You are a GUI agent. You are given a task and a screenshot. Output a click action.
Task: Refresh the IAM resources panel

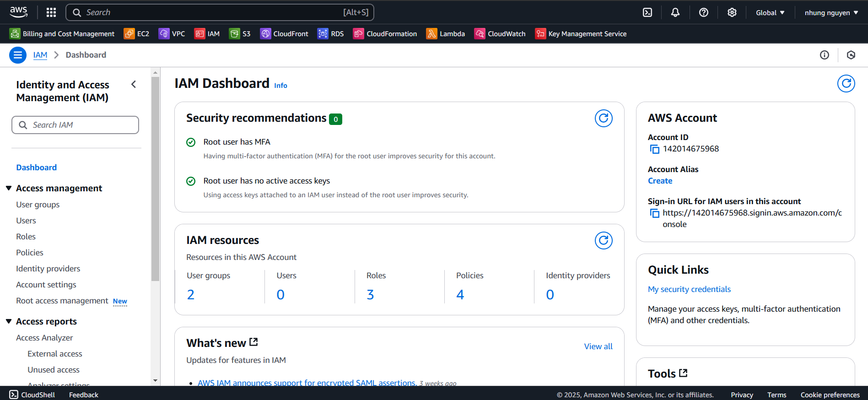click(x=604, y=241)
